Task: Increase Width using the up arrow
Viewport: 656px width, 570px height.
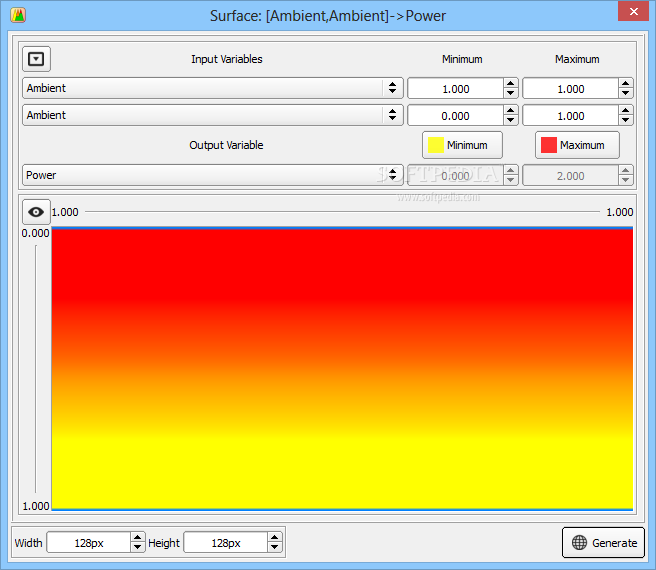Action: click(x=138, y=537)
